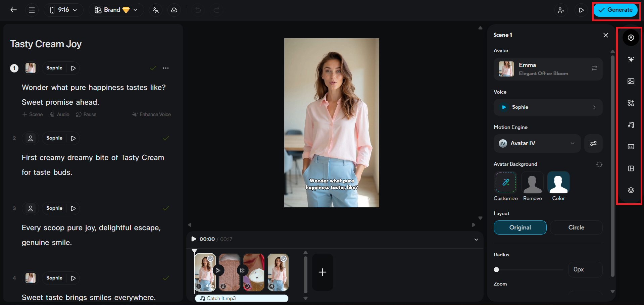Choose Remove avatar background option
644x305 pixels.
click(532, 186)
